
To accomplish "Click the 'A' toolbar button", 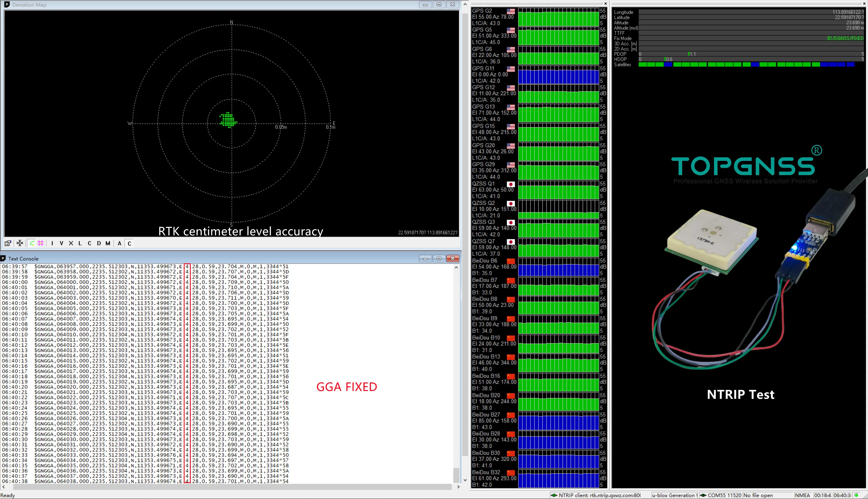I will (x=120, y=243).
